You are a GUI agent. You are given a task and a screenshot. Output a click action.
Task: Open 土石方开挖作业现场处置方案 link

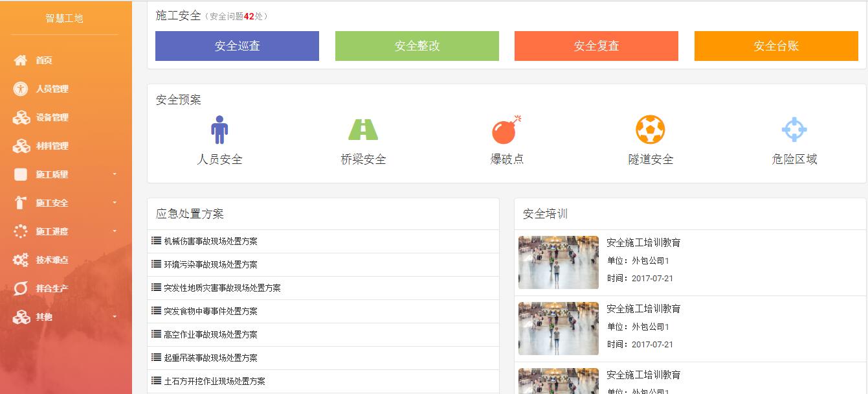click(214, 381)
